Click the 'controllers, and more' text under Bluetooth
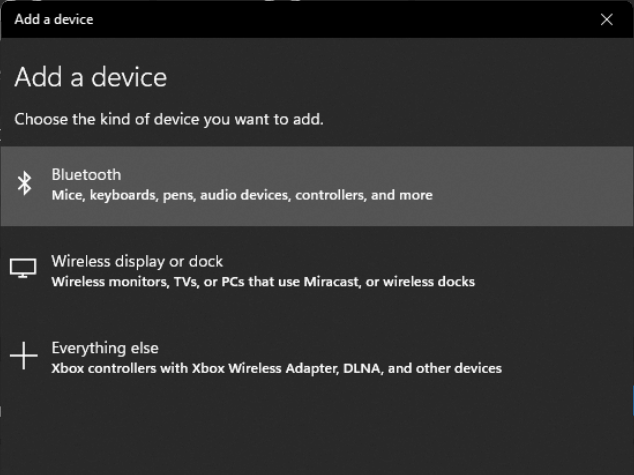Screen dimensions: 634x475 (x=364, y=195)
